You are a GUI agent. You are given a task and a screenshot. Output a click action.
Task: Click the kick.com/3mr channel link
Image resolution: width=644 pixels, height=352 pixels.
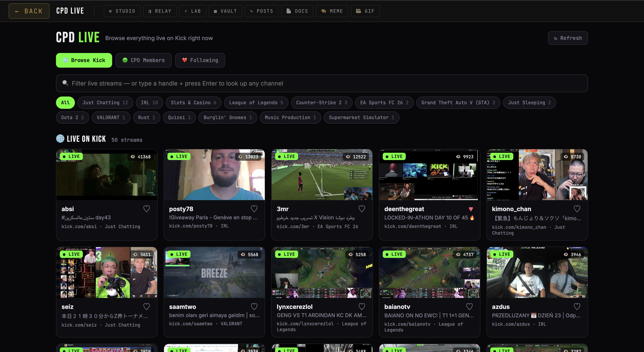(293, 226)
